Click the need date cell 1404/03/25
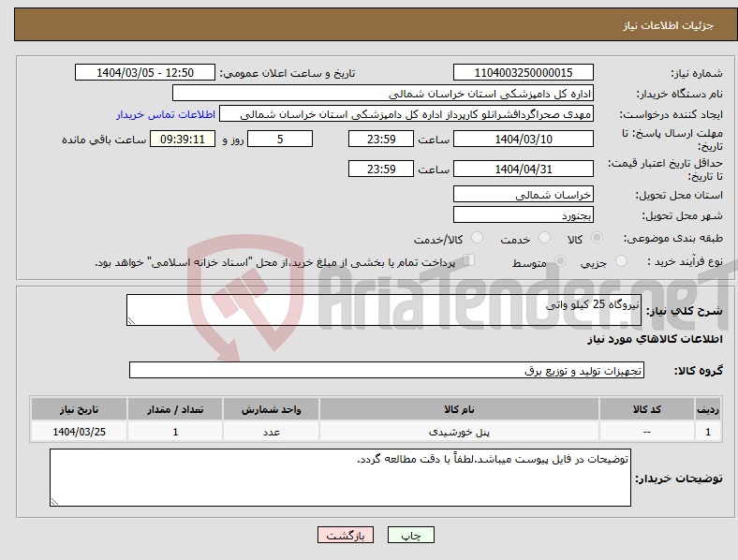 coord(79,432)
